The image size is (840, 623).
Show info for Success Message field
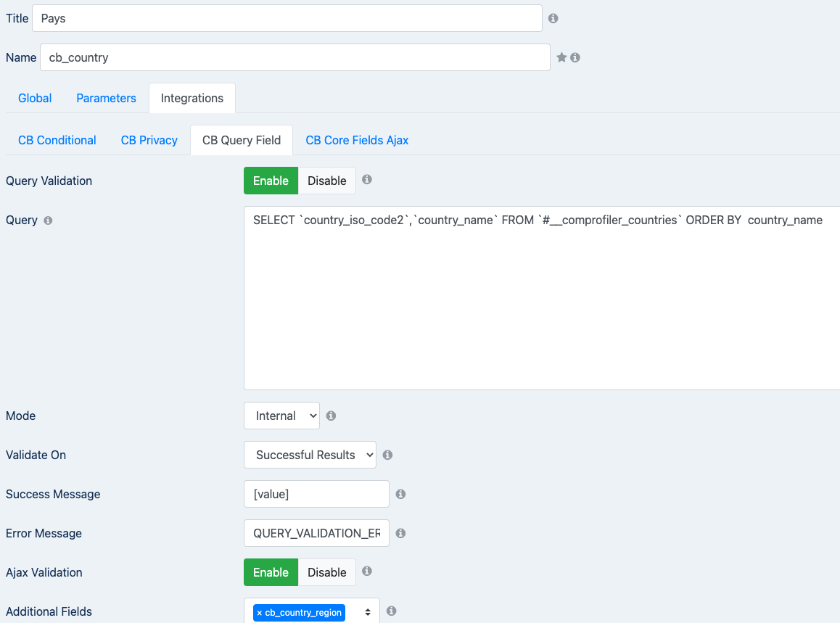(400, 494)
